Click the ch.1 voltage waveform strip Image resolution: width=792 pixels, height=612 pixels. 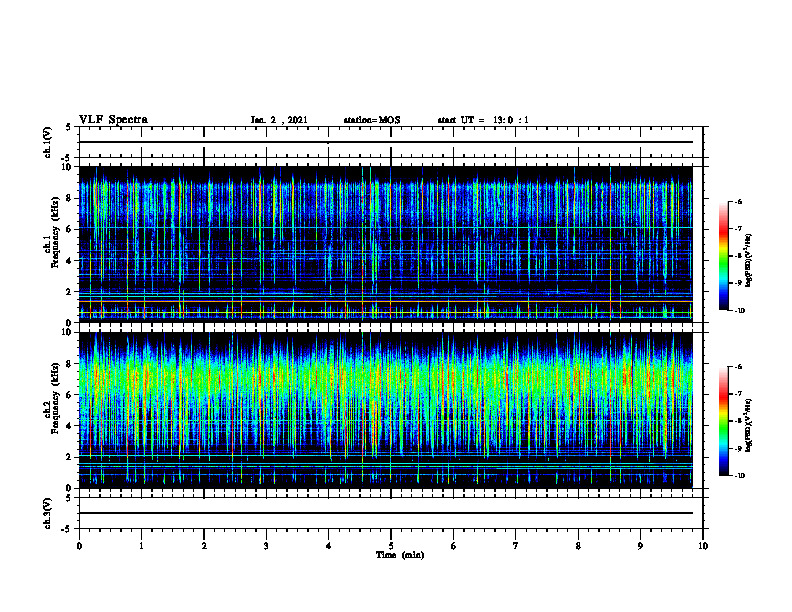click(x=391, y=142)
